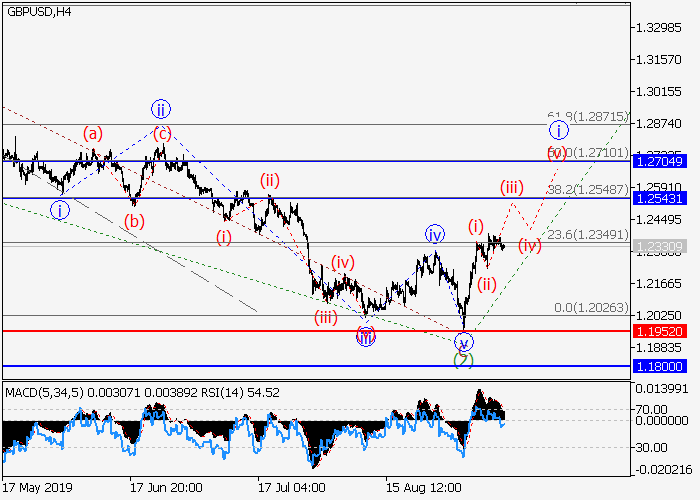Click the 38.2 Fibonacci level label
This screenshot has height=500, width=700.
click(x=586, y=190)
